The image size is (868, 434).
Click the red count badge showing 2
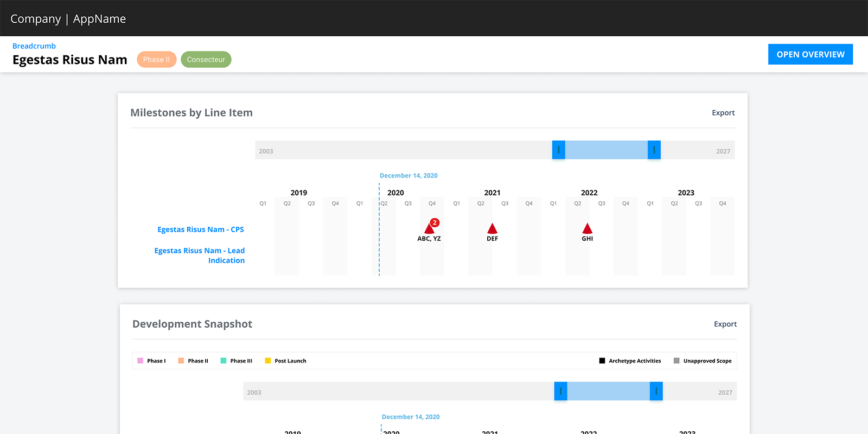(x=435, y=222)
